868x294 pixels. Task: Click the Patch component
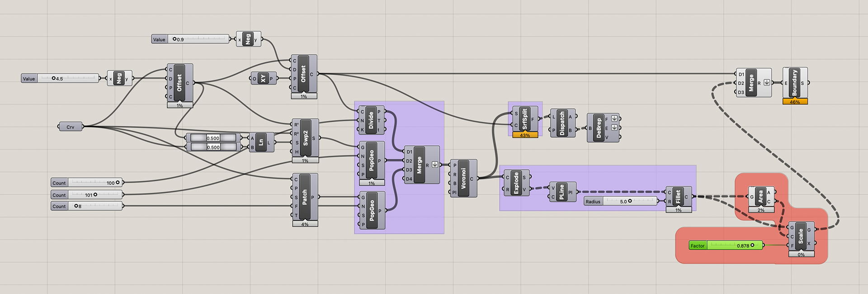[x=305, y=197]
